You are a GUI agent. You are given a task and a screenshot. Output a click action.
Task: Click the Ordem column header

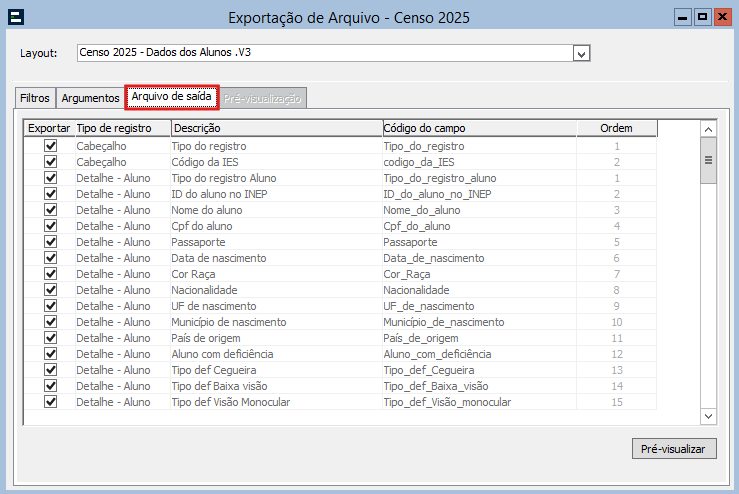click(616, 128)
